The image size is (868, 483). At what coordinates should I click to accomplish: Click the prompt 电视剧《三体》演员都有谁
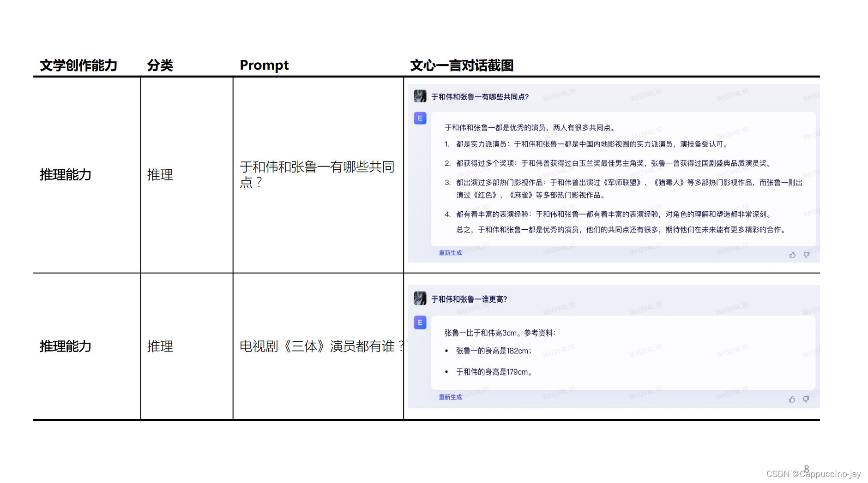(322, 346)
